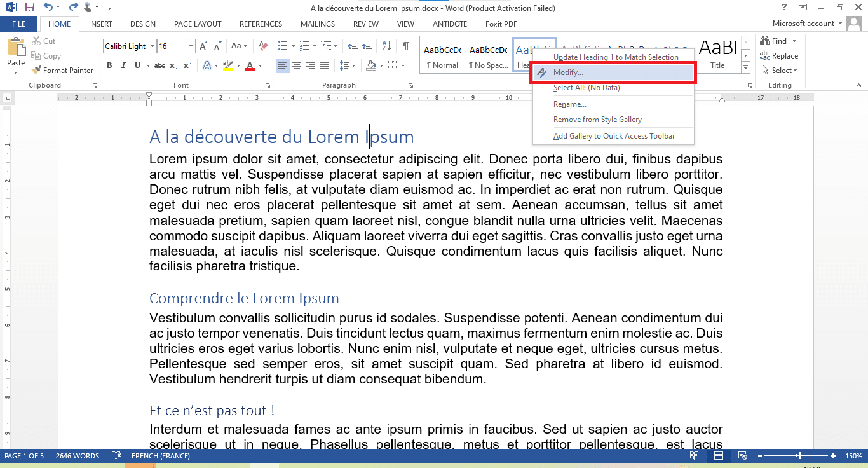
Task: Center the paragraph text
Action: point(297,65)
